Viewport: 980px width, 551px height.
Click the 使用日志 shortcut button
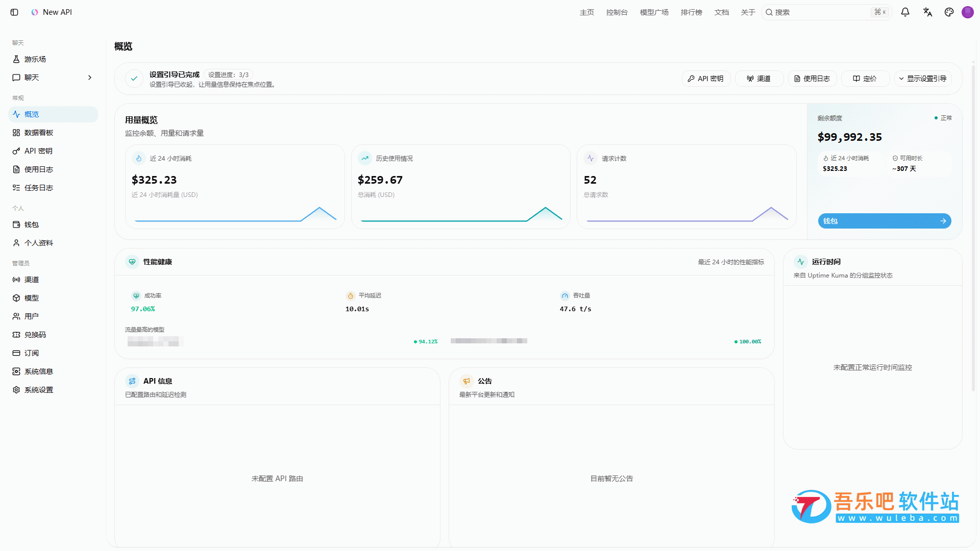pyautogui.click(x=812, y=79)
